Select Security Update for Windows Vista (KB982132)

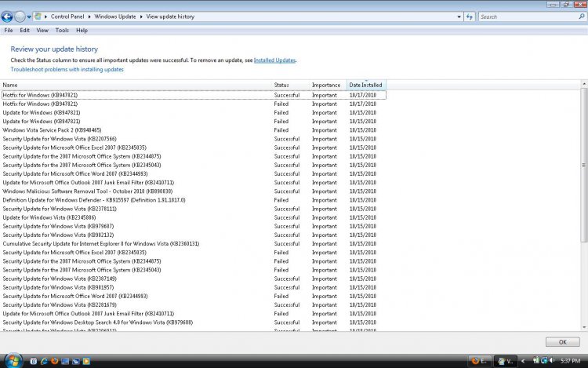[194, 235]
